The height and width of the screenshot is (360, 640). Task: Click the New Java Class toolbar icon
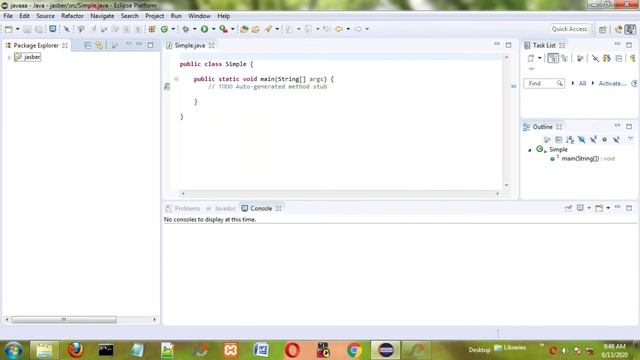click(164, 29)
